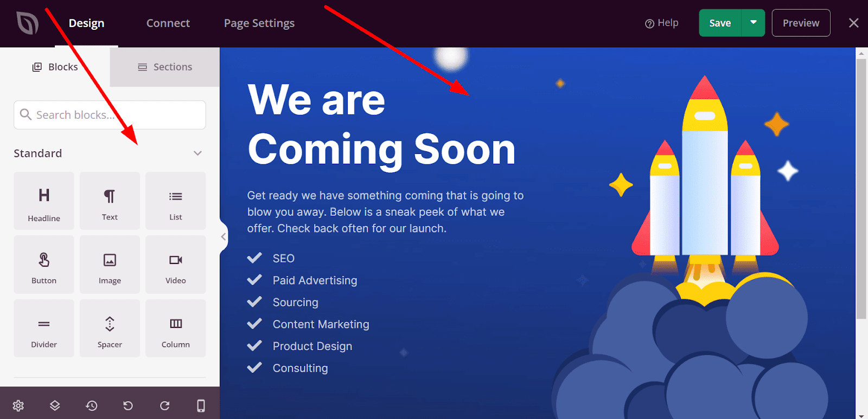Open global settings gear icon
This screenshot has width=868, height=419.
point(18,405)
